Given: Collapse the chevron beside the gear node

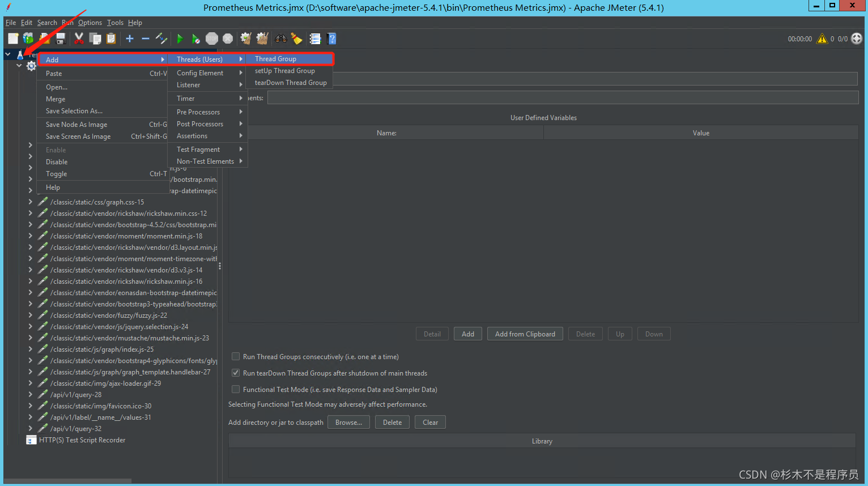Looking at the screenshot, I should (19, 66).
